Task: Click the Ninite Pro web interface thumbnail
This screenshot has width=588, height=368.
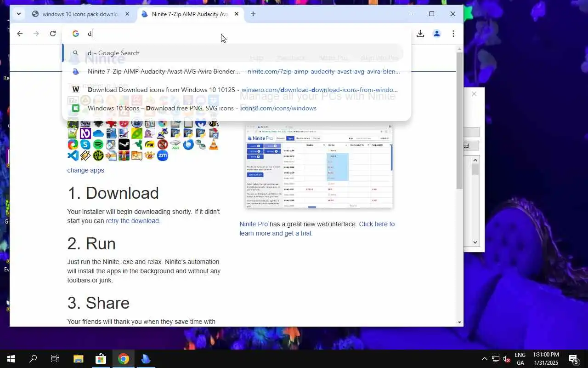Action: click(319, 166)
